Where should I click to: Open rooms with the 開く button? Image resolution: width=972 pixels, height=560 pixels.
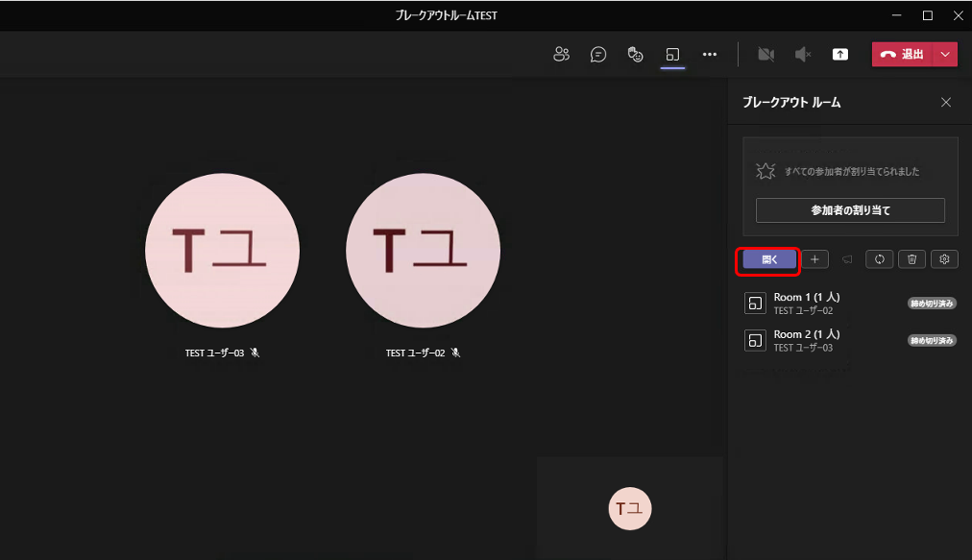pyautogui.click(x=769, y=259)
